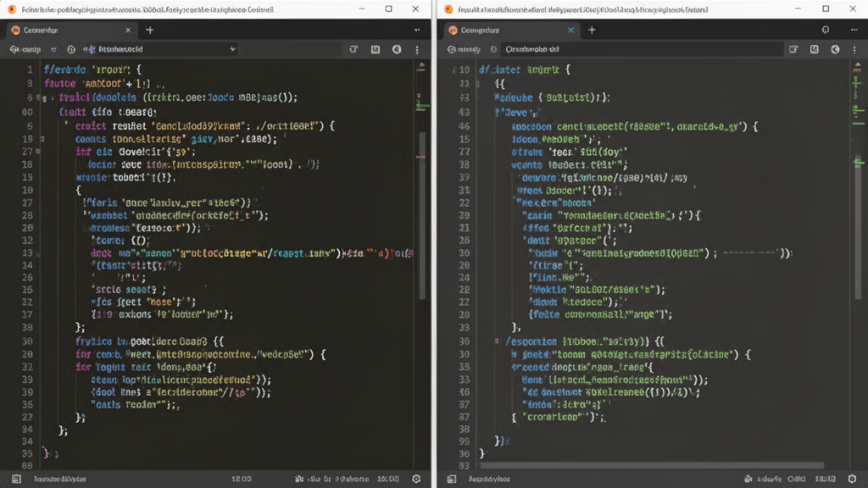Toggle fold marker at line 15 in left editor
This screenshot has width=868, height=488.
coord(42,139)
